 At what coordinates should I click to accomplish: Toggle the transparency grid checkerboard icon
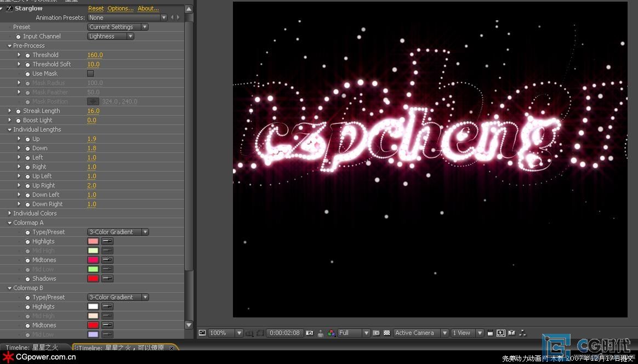tap(386, 333)
